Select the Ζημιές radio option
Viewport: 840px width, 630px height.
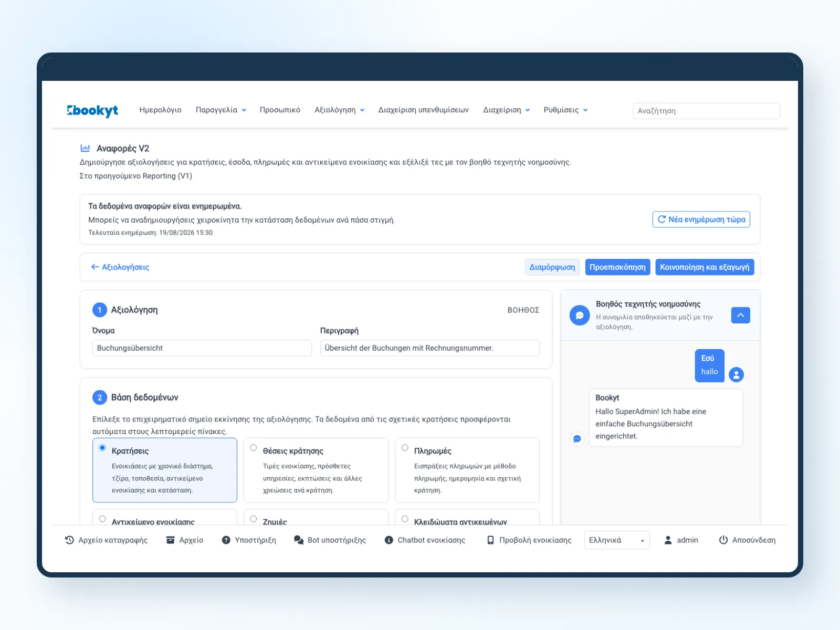[x=254, y=519]
